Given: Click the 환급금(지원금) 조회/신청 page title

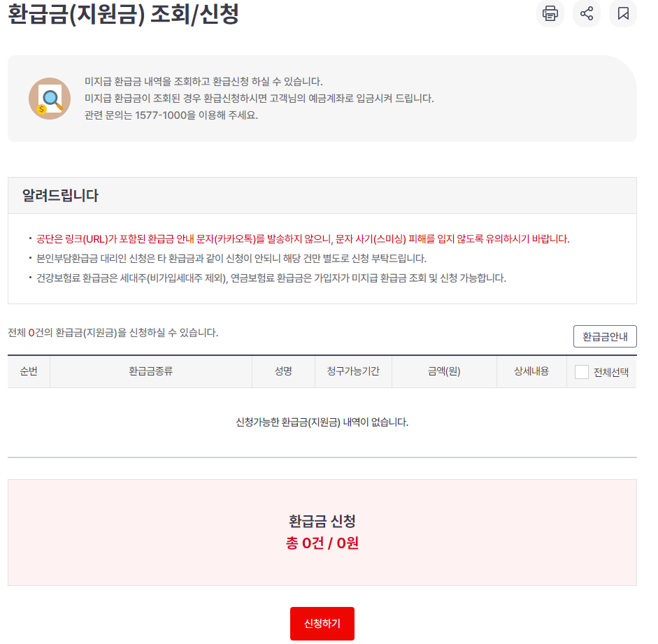Looking at the screenshot, I should (123, 14).
